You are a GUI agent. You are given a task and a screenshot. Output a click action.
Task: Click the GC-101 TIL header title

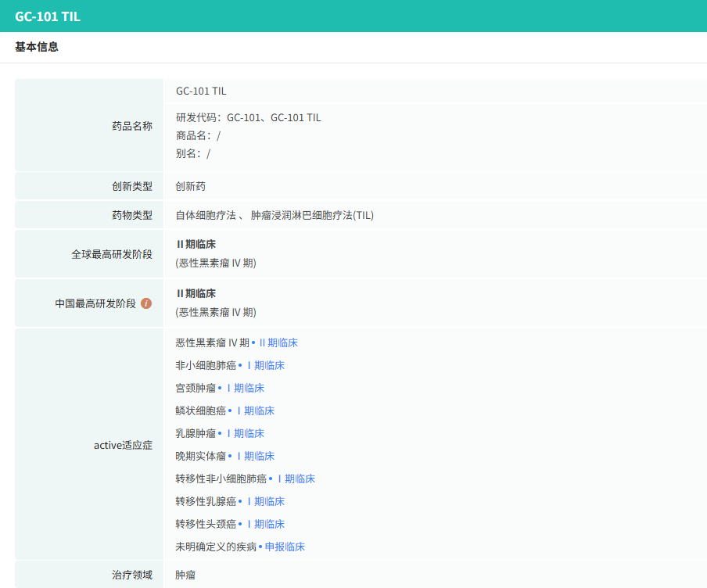tap(48, 16)
